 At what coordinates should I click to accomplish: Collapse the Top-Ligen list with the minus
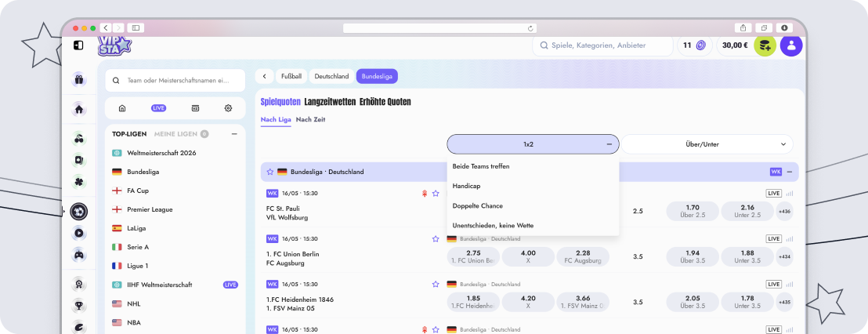[x=234, y=134]
